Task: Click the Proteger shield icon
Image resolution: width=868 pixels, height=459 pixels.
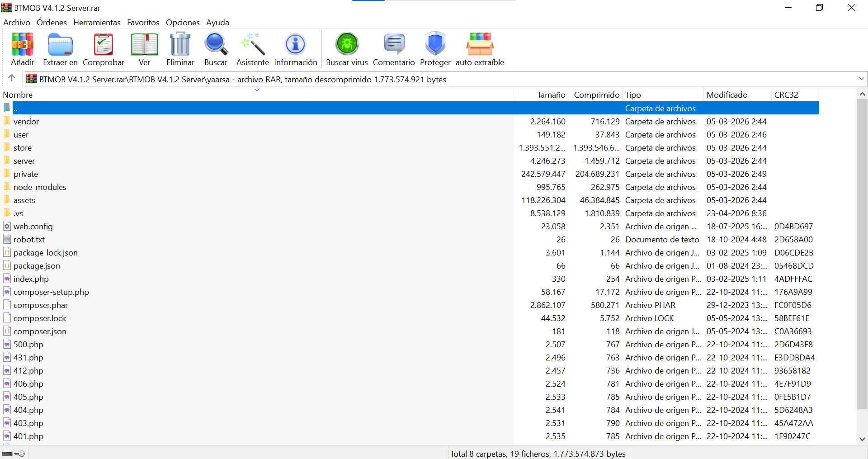Action: tap(435, 44)
